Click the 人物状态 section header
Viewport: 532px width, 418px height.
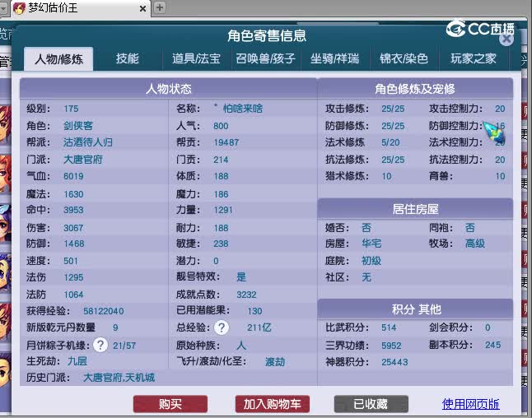(168, 89)
